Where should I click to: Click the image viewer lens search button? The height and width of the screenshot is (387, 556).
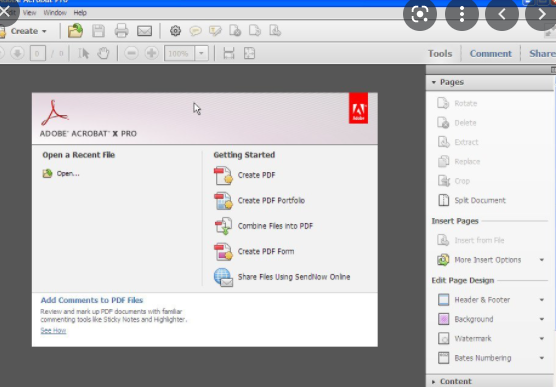point(420,14)
